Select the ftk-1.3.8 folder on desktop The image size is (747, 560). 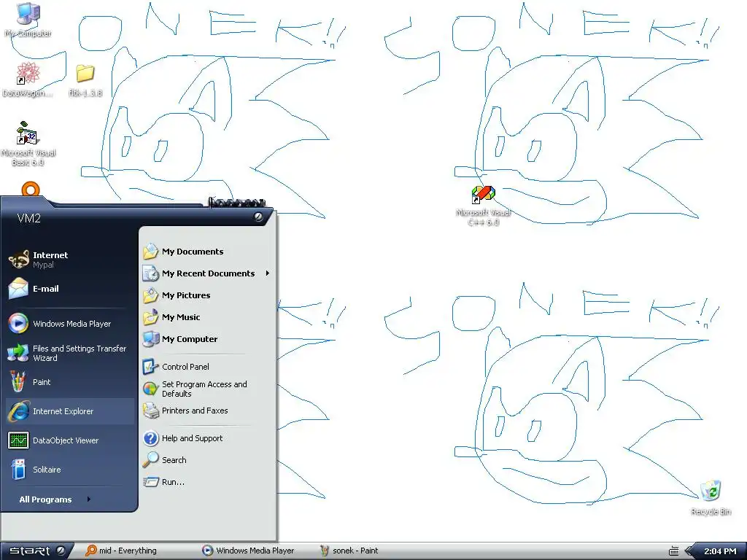[x=85, y=81]
